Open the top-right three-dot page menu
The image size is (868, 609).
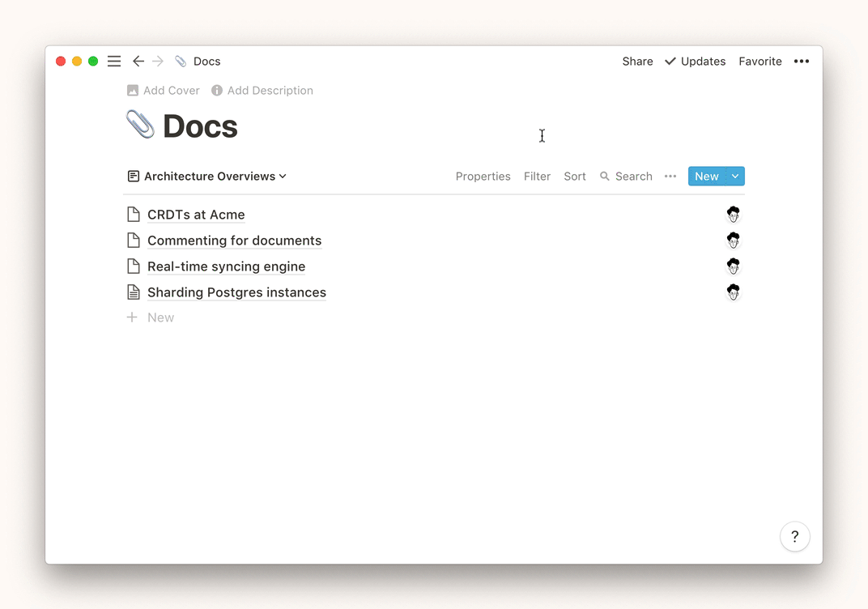(801, 62)
